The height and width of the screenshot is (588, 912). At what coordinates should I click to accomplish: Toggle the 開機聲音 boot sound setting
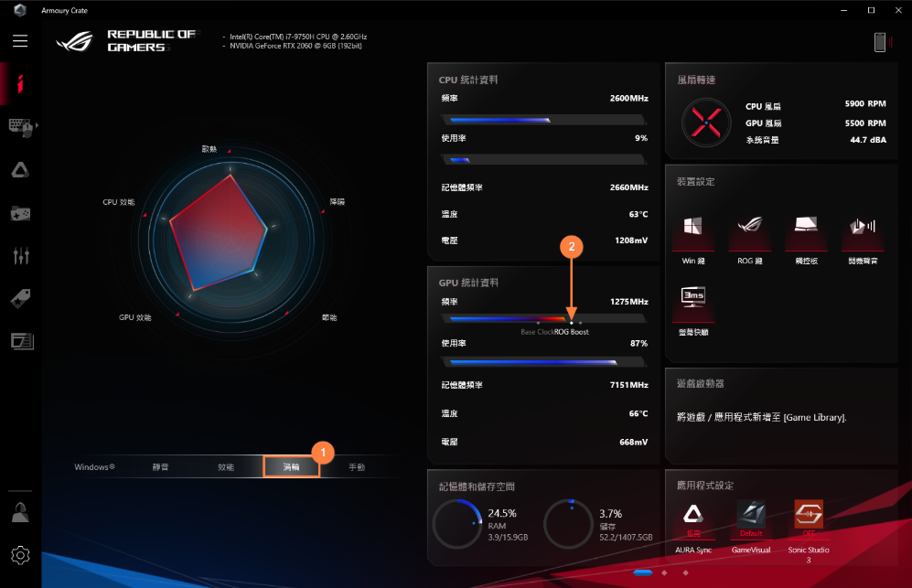click(x=863, y=241)
